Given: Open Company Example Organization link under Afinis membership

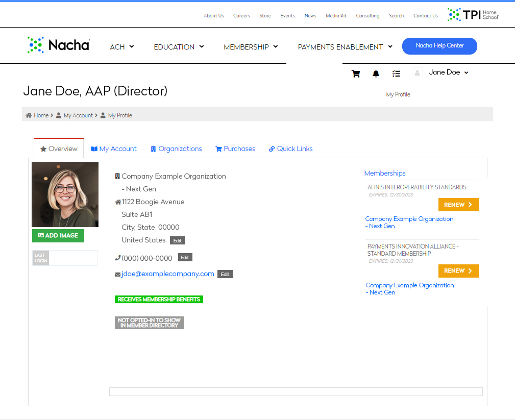Looking at the screenshot, I should coord(409,223).
